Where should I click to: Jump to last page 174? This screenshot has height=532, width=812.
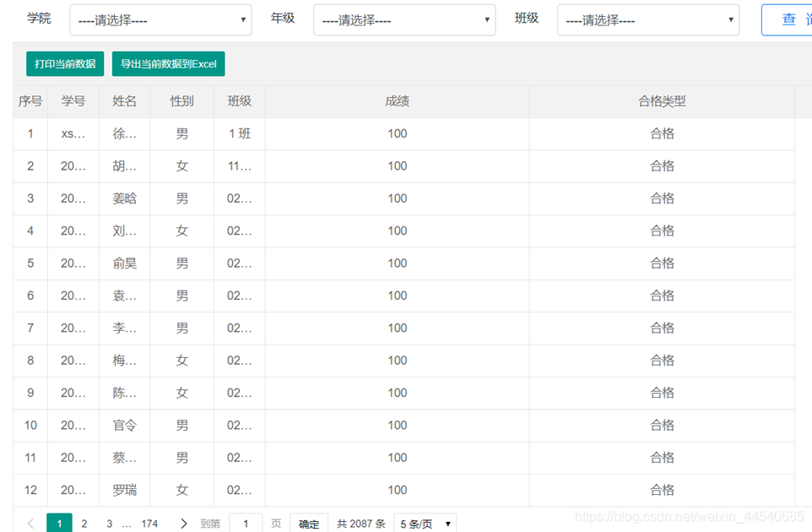[x=149, y=524]
